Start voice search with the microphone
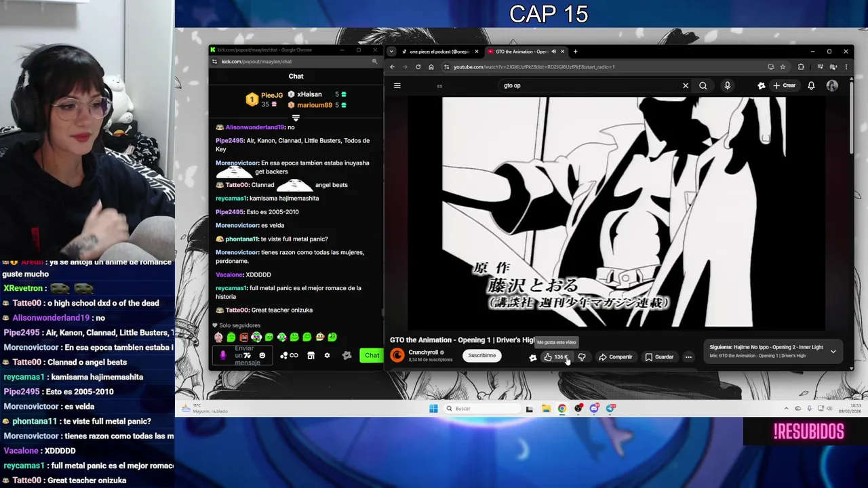 pos(727,85)
